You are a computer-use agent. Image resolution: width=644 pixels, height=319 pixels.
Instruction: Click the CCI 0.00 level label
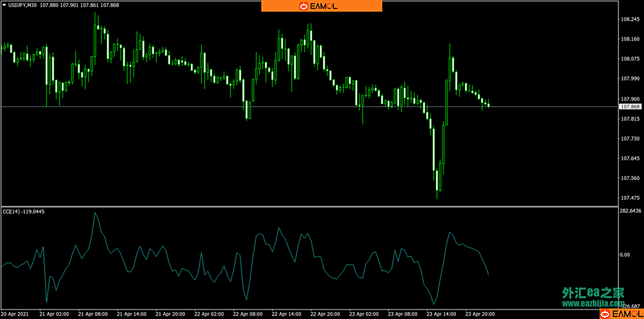[x=625, y=255]
